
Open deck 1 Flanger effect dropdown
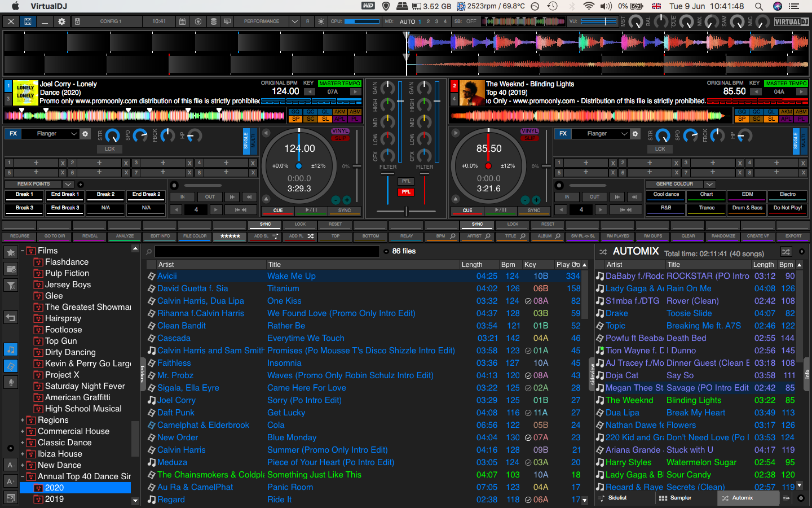pyautogui.click(x=74, y=134)
